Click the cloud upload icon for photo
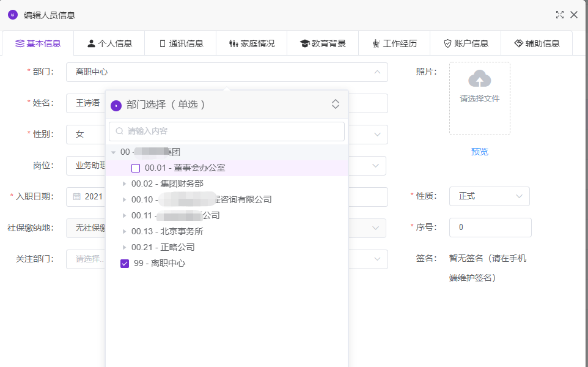 480,78
